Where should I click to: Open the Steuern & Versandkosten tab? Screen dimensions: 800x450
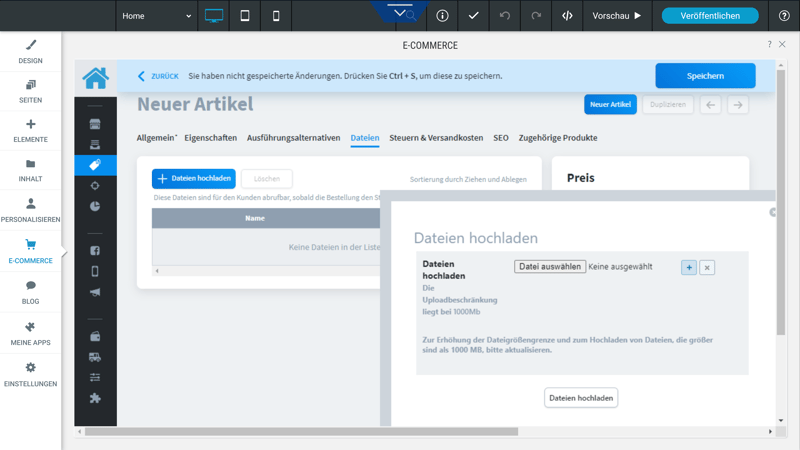coord(436,138)
